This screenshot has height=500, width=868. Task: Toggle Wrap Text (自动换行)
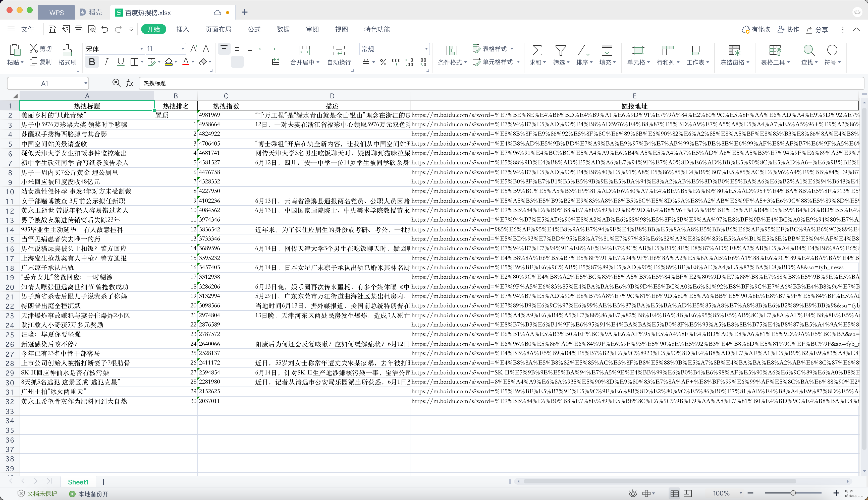[339, 50]
